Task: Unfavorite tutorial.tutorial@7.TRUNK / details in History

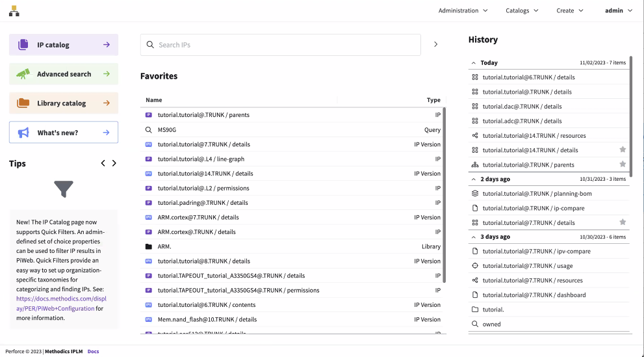Action: pyautogui.click(x=623, y=222)
